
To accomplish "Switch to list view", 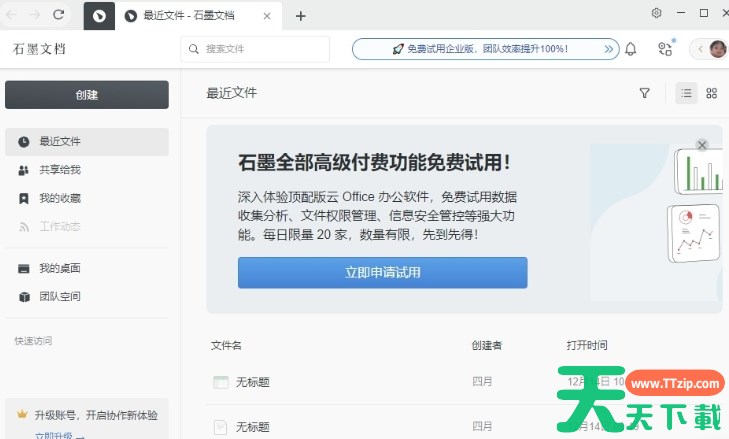I will coord(686,93).
